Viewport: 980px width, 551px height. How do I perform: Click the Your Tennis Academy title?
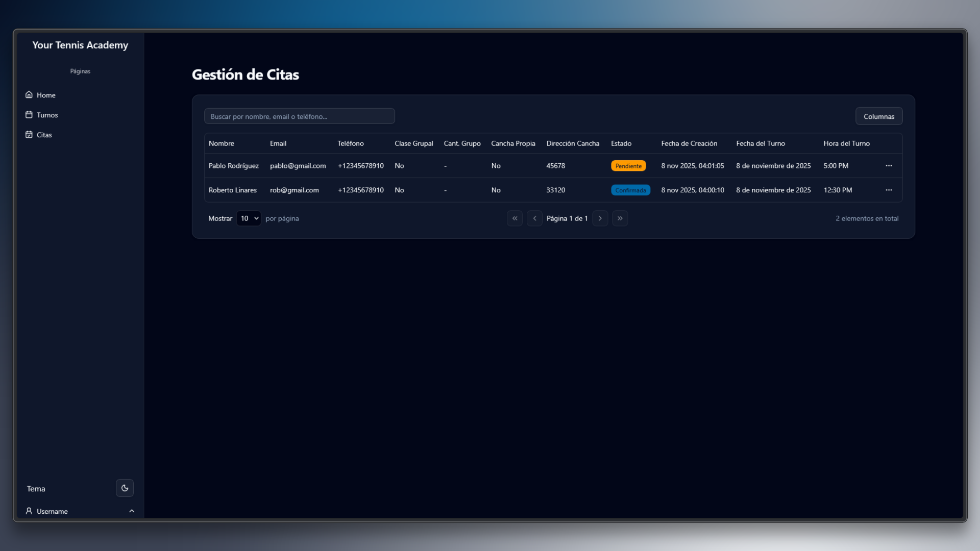click(x=80, y=45)
